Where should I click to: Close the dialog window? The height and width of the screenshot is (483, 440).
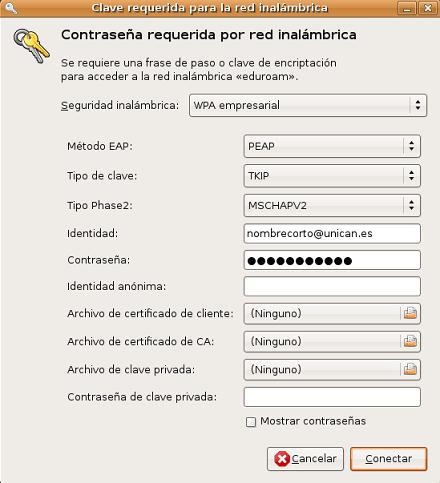tap(428, 8)
